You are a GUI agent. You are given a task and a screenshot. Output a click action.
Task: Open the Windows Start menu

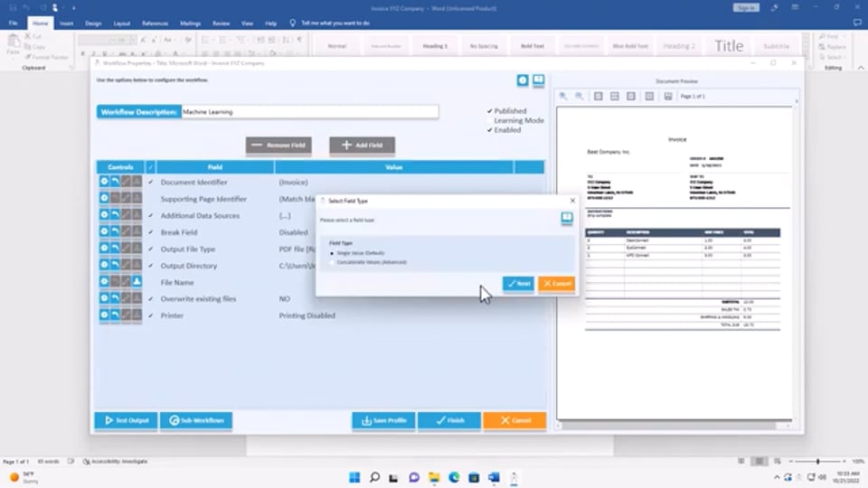click(x=354, y=477)
